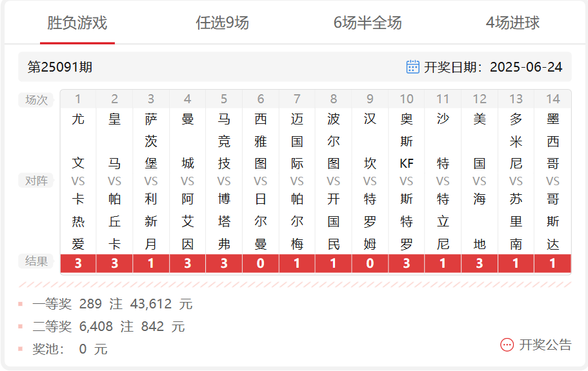Click away team 卡热爱 in match 1
This screenshot has height=371, width=588.
click(78, 221)
